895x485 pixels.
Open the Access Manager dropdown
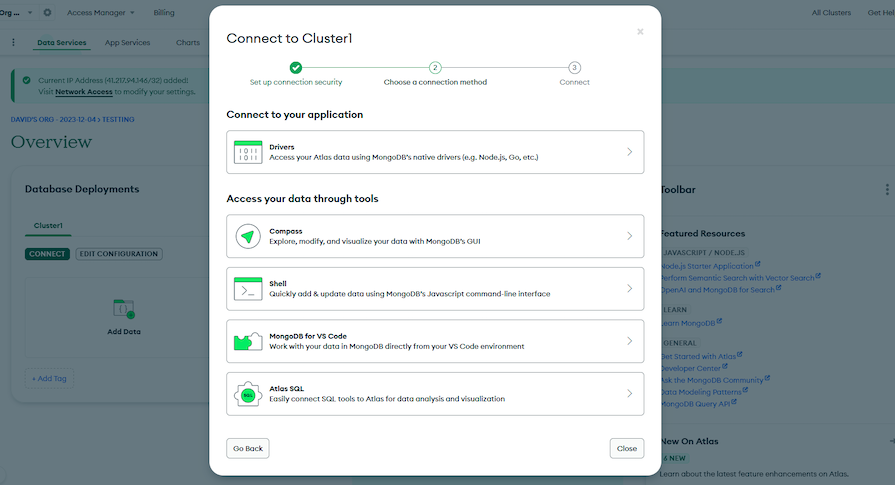coord(101,13)
